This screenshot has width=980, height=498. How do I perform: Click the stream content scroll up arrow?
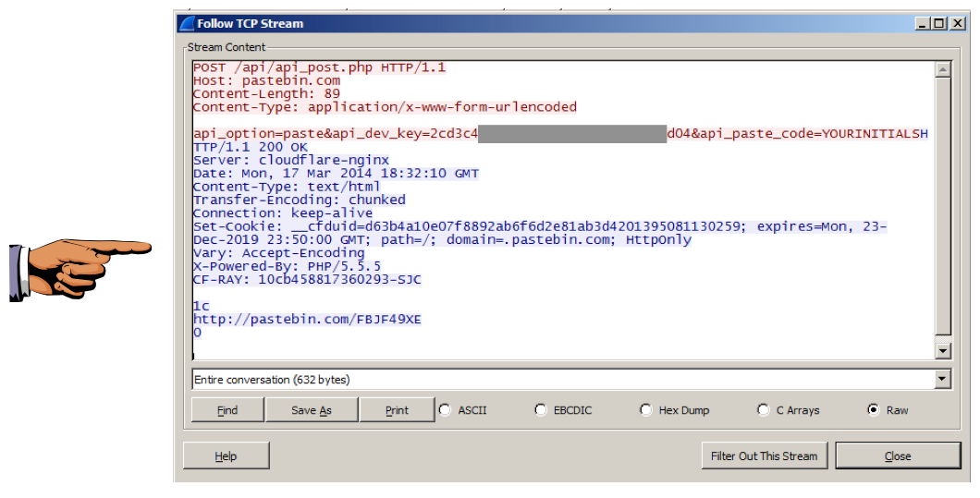pos(943,68)
